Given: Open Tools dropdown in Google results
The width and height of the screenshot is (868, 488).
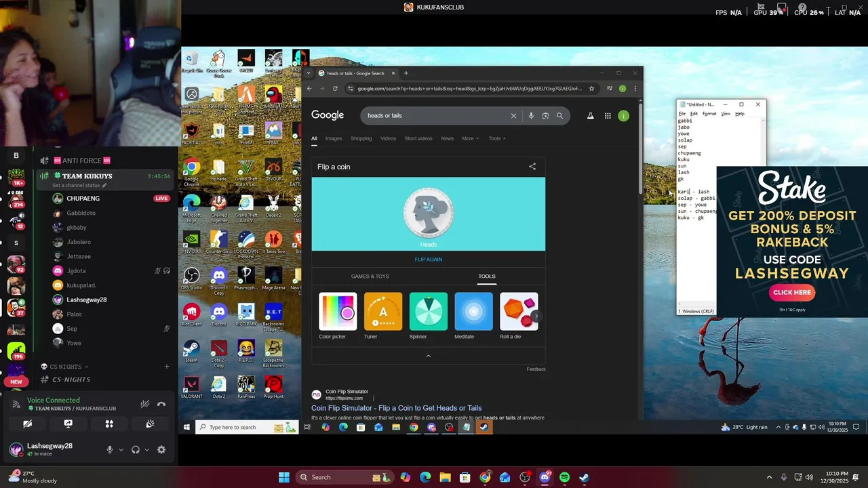Looking at the screenshot, I should 497,138.
